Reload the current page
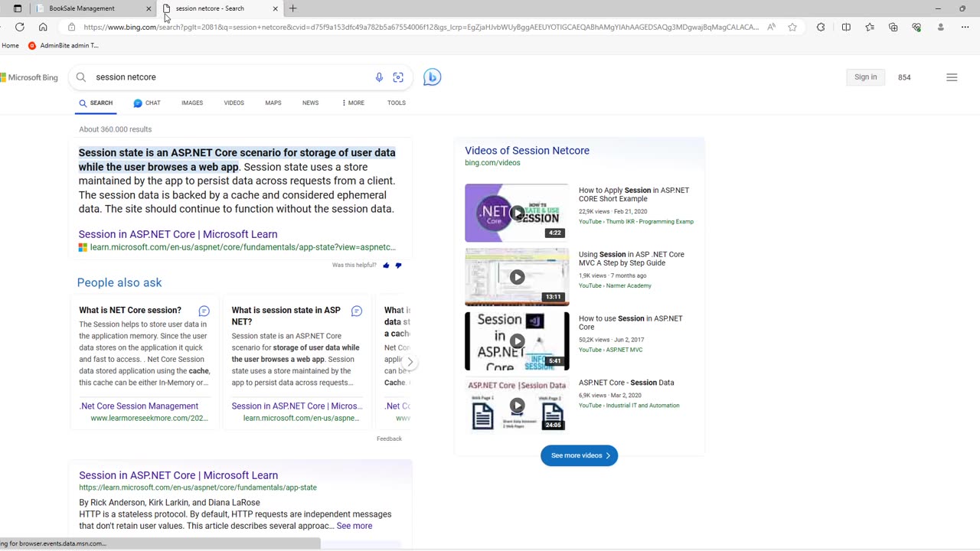 (x=20, y=27)
